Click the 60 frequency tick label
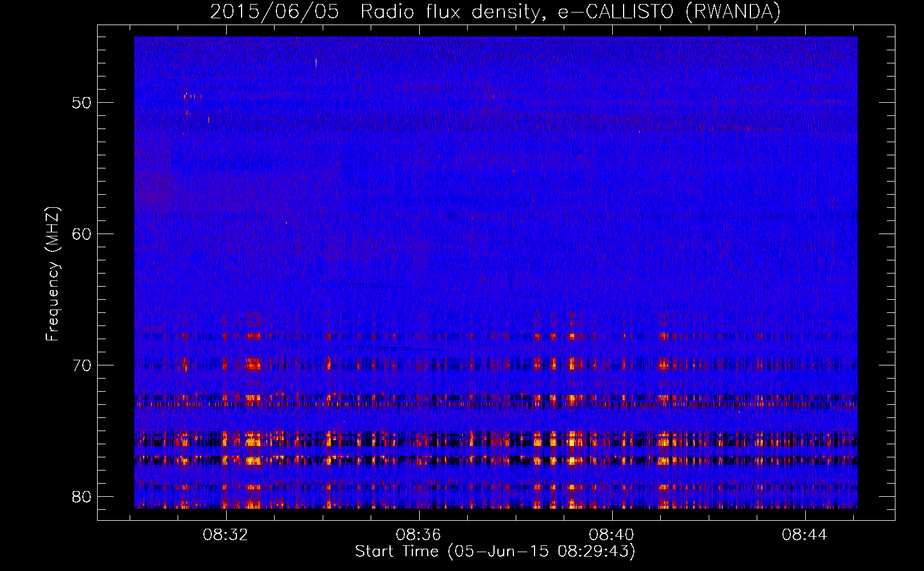The height and width of the screenshot is (571, 924). [x=82, y=235]
